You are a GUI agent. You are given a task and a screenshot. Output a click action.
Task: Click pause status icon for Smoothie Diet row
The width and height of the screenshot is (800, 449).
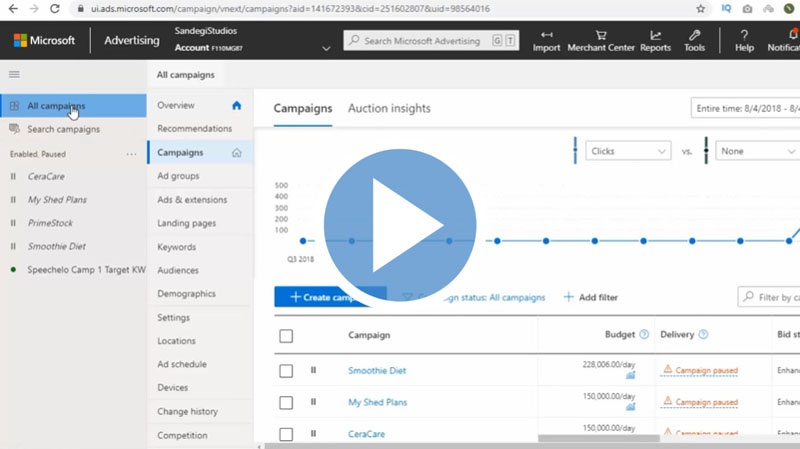tap(313, 370)
